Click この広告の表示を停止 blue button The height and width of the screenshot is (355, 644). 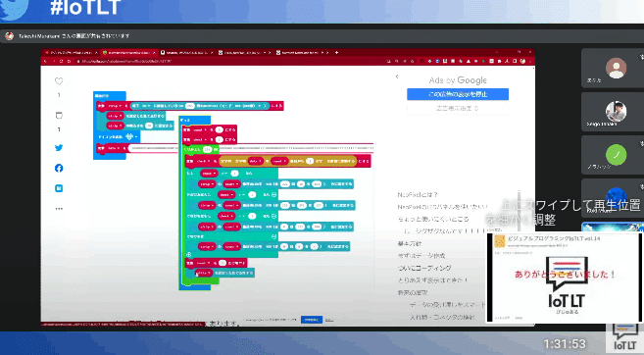point(458,94)
